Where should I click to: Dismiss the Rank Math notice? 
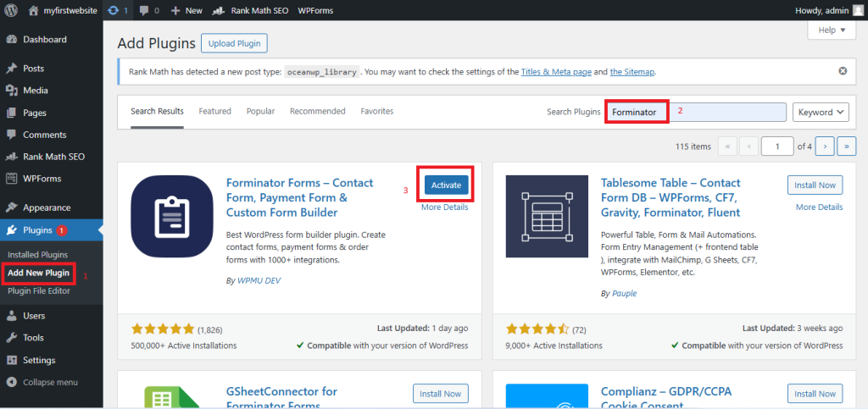(843, 71)
